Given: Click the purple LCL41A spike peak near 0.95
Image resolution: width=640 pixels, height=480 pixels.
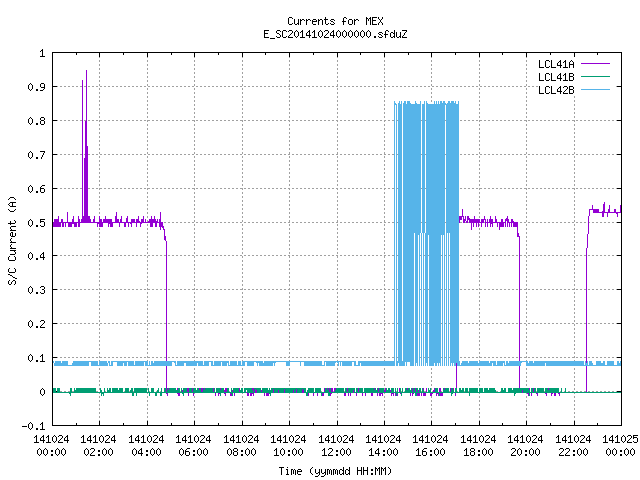Looking at the screenshot, I should [x=86, y=73].
